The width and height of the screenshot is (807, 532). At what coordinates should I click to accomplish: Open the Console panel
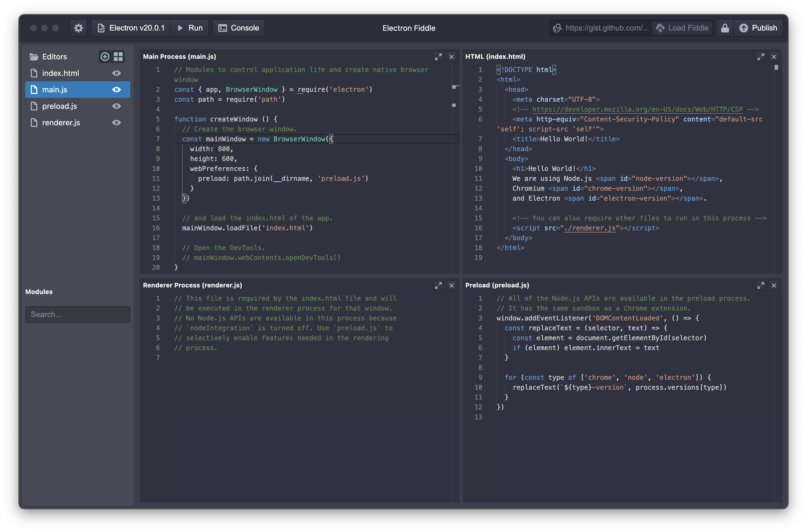(x=239, y=28)
